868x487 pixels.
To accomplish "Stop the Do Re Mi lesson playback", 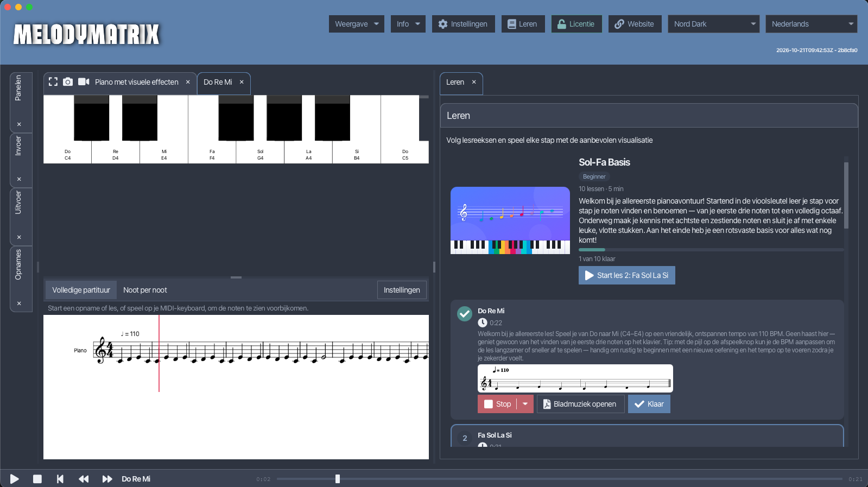I will point(497,404).
